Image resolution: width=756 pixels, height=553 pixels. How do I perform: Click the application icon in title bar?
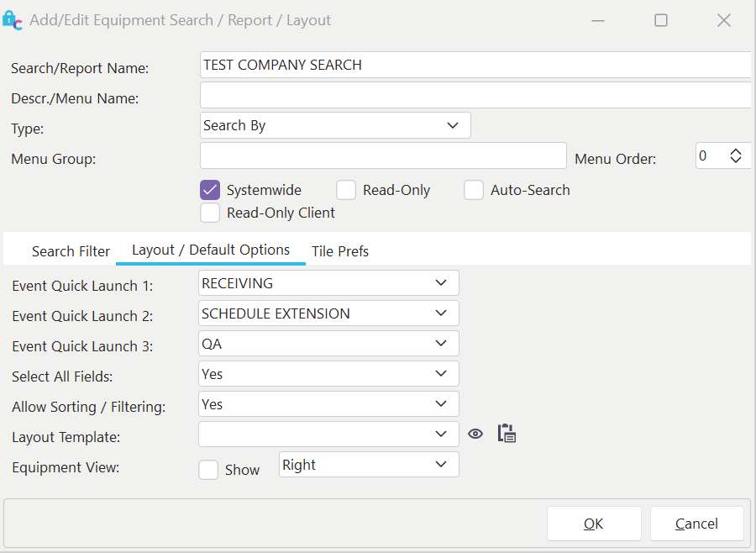(13, 20)
